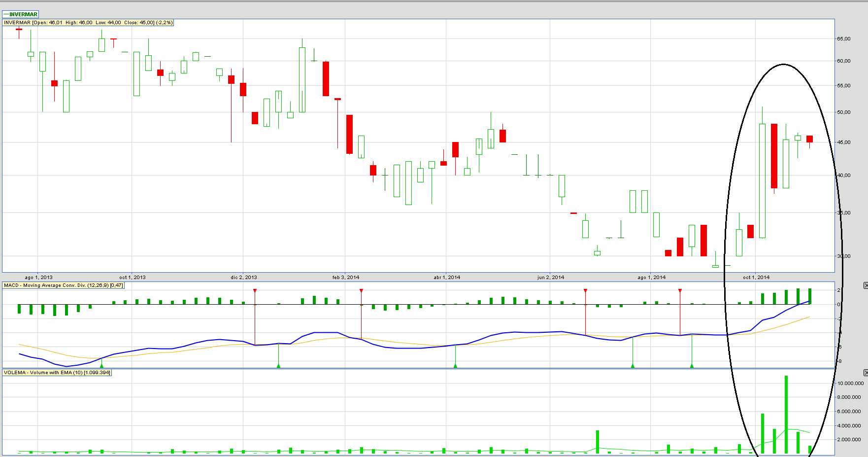Click the last green MACD buy triangle
Screen dimensions: 868x457
[x=692, y=365]
